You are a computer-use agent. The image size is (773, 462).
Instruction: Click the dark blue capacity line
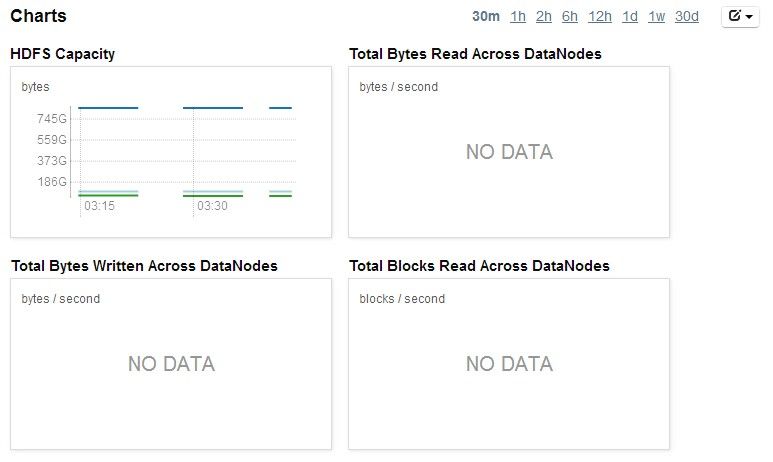(x=108, y=107)
